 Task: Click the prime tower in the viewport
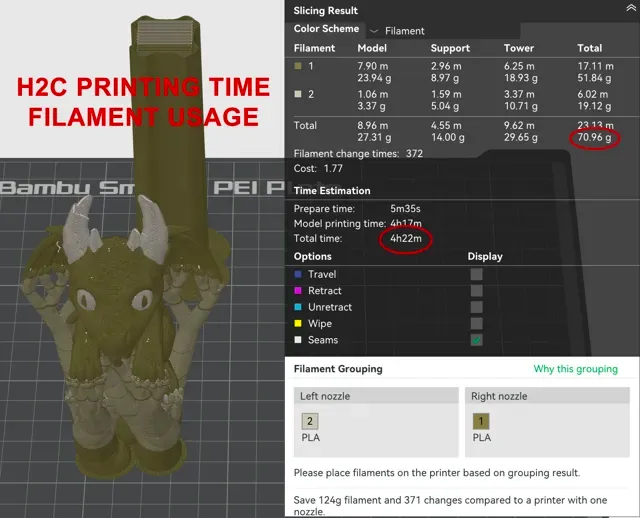pos(167,131)
